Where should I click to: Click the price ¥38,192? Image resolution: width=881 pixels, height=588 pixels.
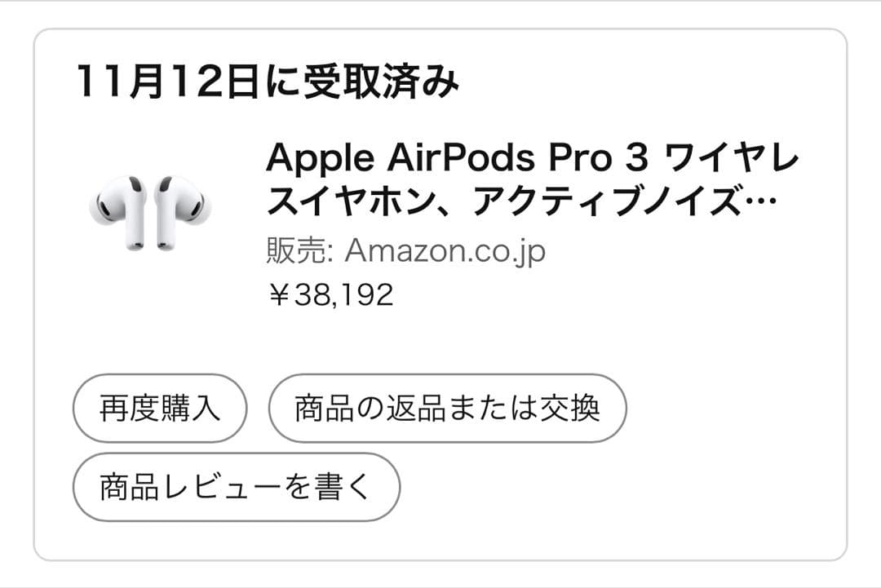click(x=330, y=295)
